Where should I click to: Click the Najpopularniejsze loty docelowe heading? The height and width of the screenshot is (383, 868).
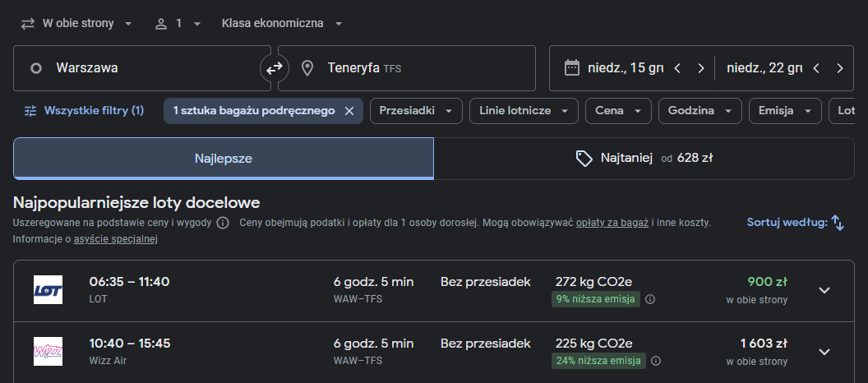point(136,203)
